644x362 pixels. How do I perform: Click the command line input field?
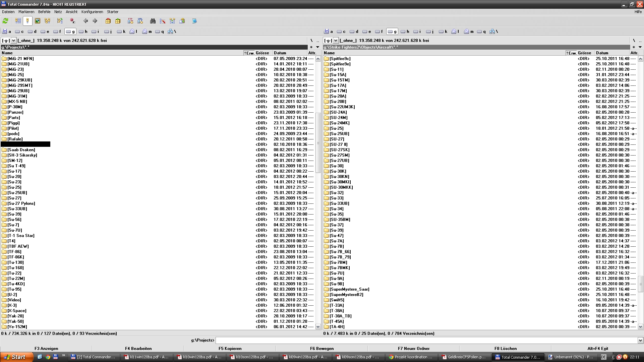426,341
